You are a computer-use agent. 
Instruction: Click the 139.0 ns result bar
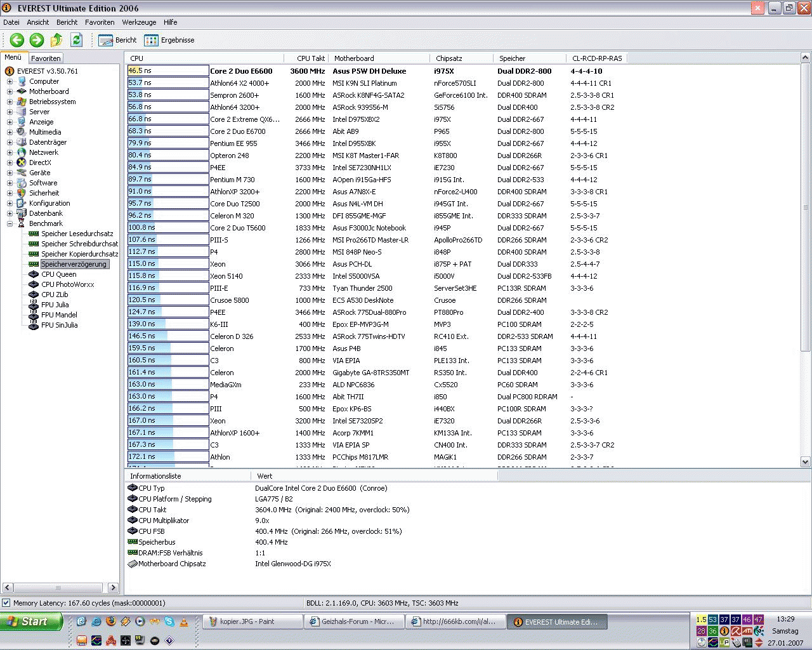point(168,324)
